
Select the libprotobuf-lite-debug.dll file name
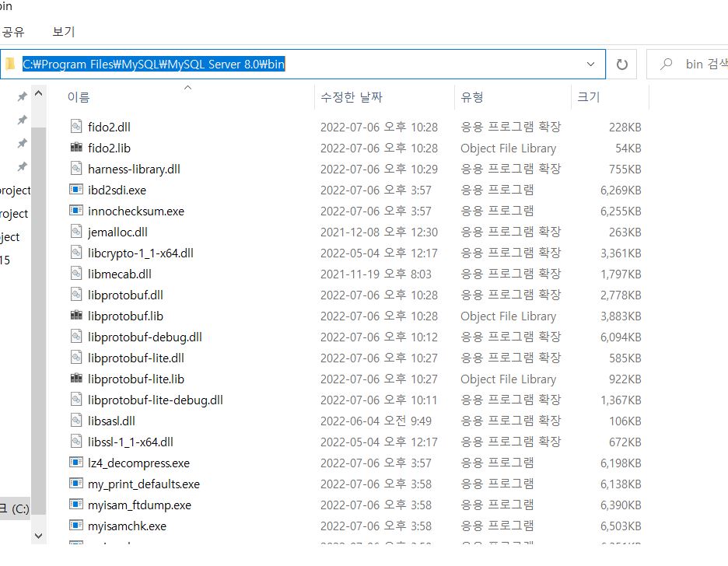156,400
